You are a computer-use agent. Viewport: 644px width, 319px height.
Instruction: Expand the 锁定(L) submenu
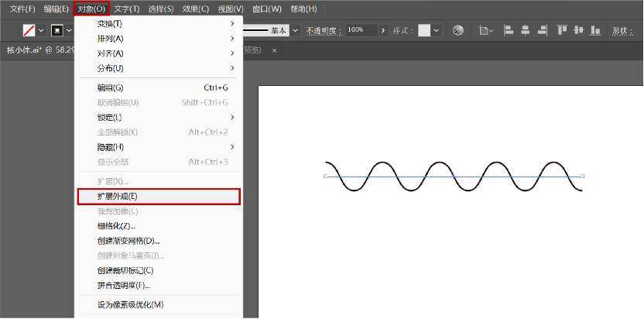pyautogui.click(x=159, y=118)
